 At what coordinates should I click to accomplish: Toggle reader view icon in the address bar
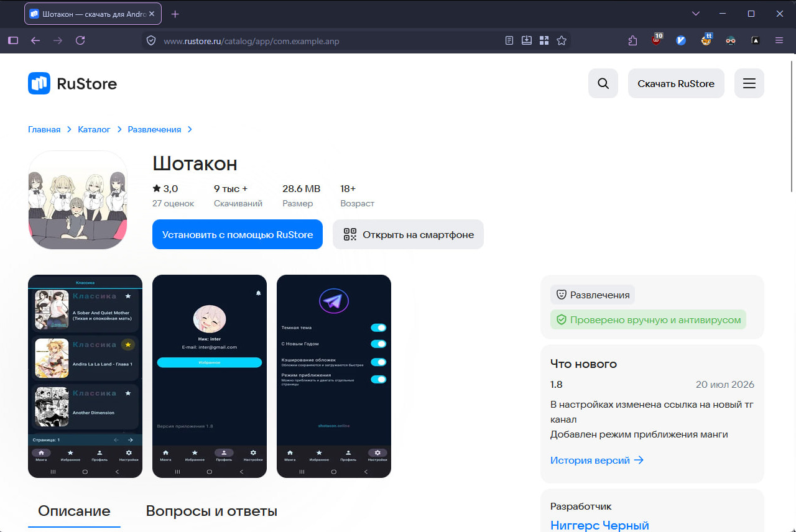[509, 40]
